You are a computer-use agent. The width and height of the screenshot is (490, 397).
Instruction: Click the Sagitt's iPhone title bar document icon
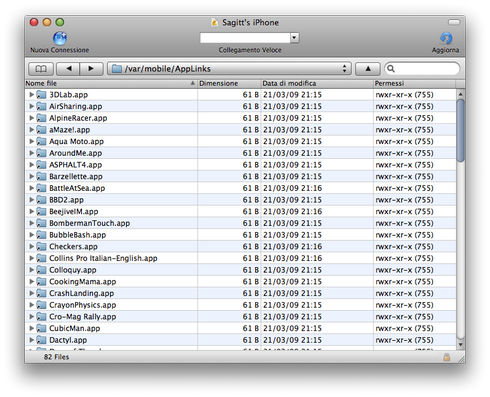[215, 23]
